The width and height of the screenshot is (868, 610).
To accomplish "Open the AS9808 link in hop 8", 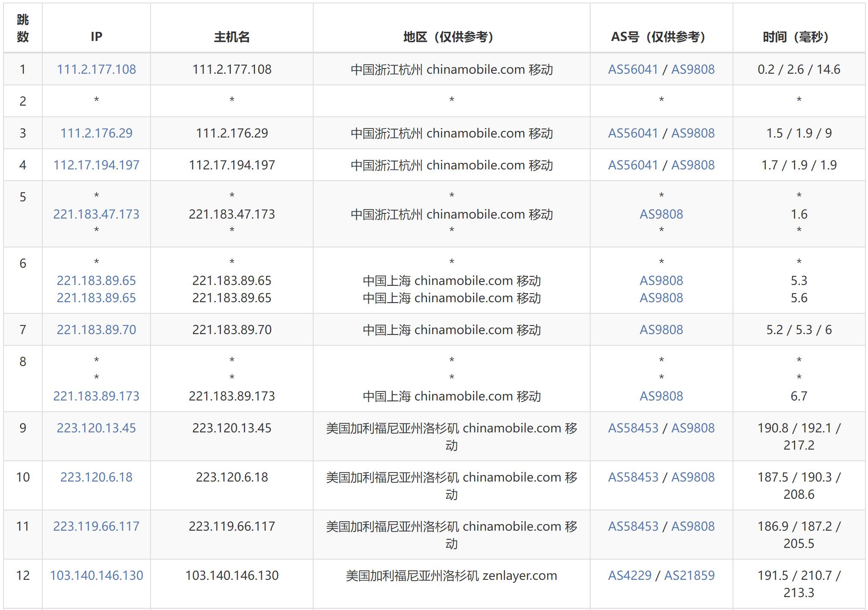I will click(x=661, y=396).
